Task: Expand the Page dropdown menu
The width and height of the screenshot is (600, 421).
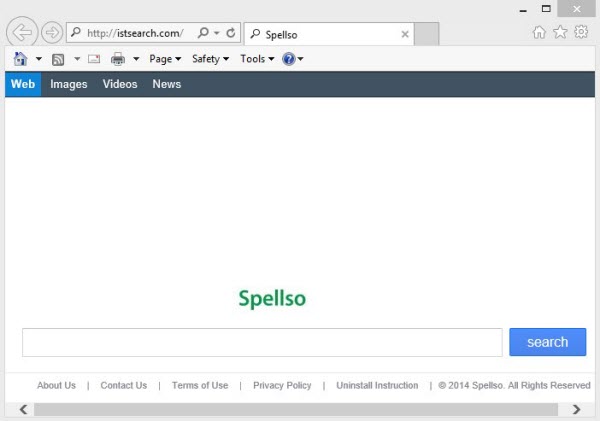Action: tap(165, 59)
